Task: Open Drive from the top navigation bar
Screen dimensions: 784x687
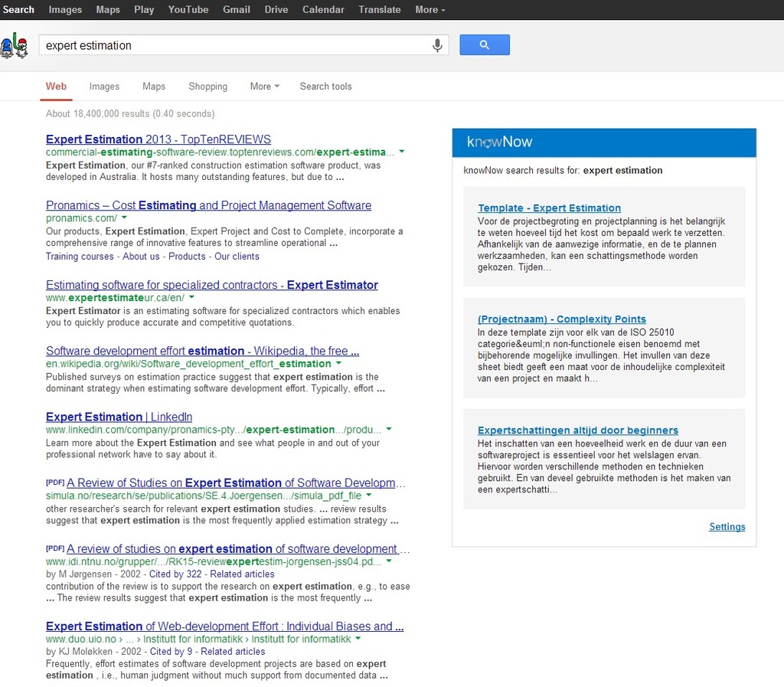Action: point(276,9)
